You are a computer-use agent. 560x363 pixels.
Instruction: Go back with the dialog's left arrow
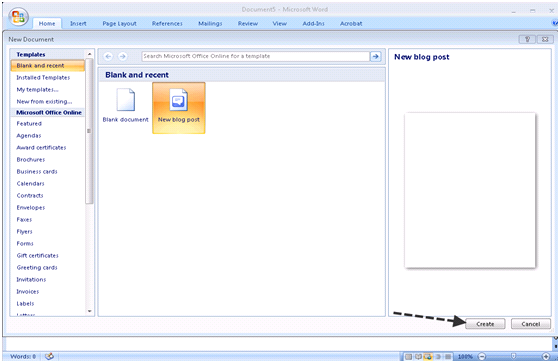(108, 56)
